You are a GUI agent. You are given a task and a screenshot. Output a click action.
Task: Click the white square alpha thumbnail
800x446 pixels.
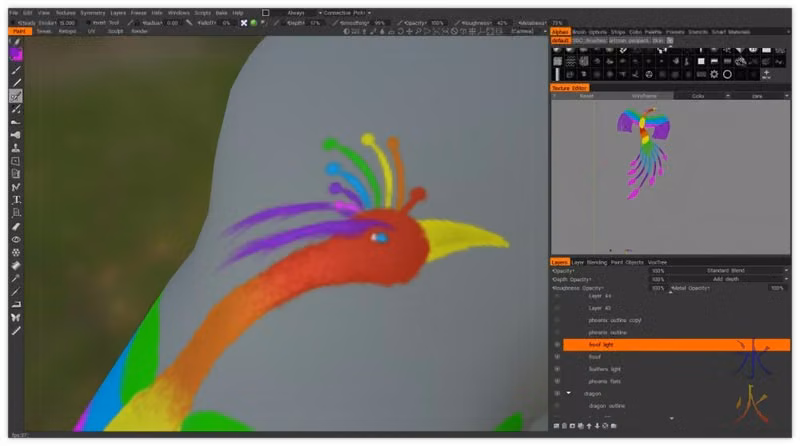click(x=701, y=61)
